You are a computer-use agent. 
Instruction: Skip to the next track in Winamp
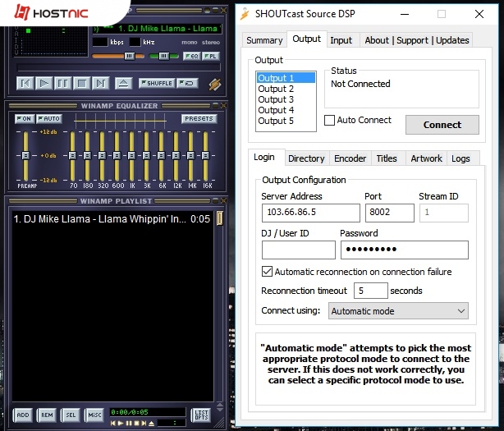coord(101,83)
